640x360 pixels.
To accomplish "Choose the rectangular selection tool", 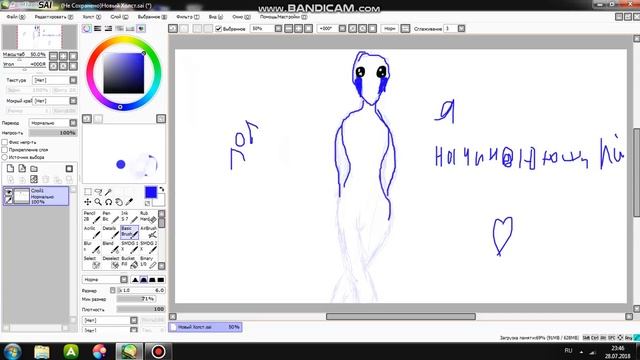I will [x=88, y=191].
